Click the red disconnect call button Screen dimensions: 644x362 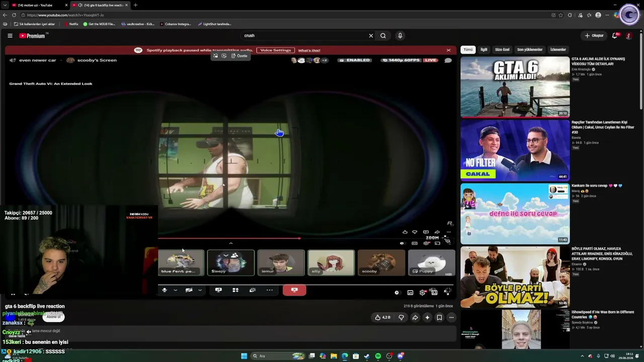(x=294, y=290)
